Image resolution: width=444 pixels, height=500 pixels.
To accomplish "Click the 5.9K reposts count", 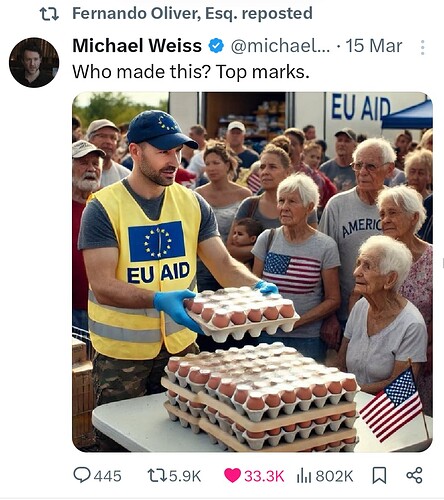I will (x=185, y=476).
